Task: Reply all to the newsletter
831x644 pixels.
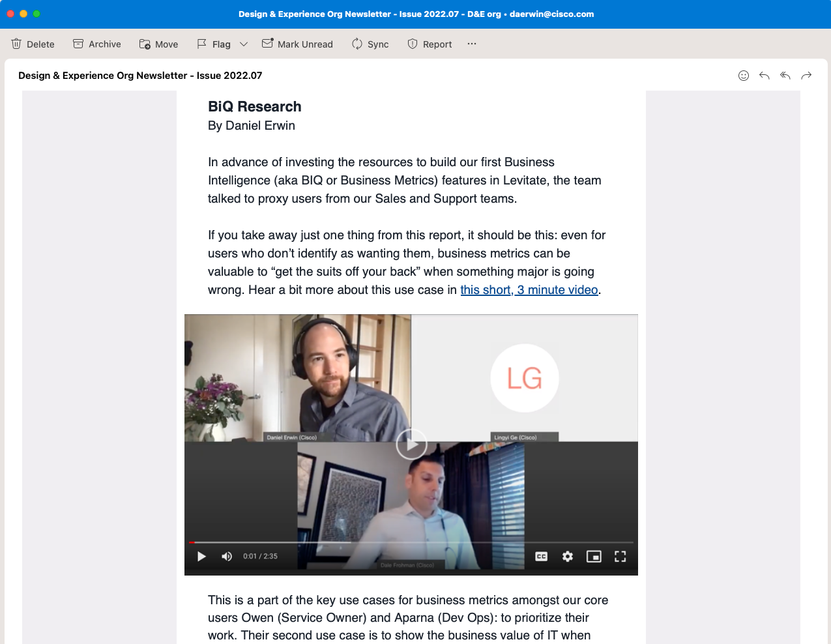Action: pyautogui.click(x=785, y=76)
